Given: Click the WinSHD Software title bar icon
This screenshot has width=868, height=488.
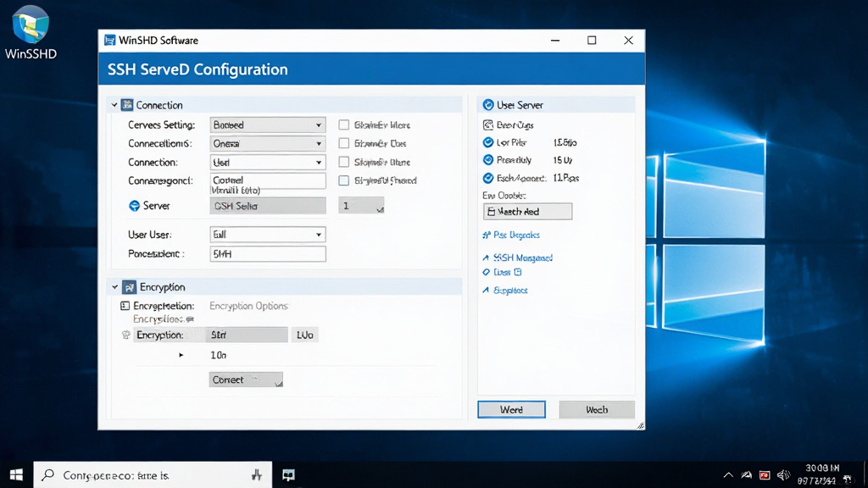Looking at the screenshot, I should [110, 41].
